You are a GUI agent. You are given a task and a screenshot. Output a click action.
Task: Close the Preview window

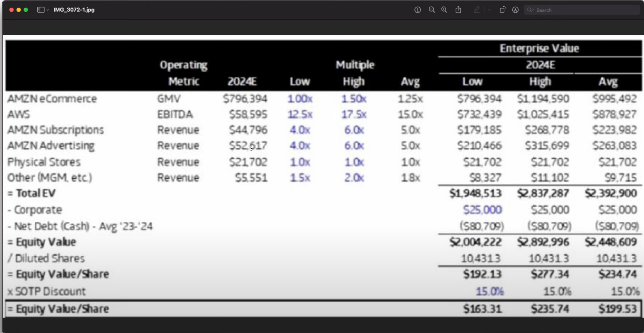point(11,10)
